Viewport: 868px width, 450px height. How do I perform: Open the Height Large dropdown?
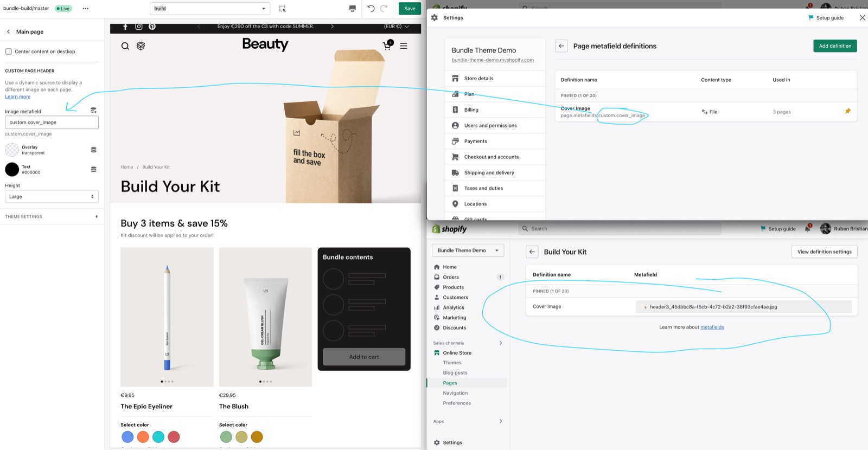tap(52, 196)
